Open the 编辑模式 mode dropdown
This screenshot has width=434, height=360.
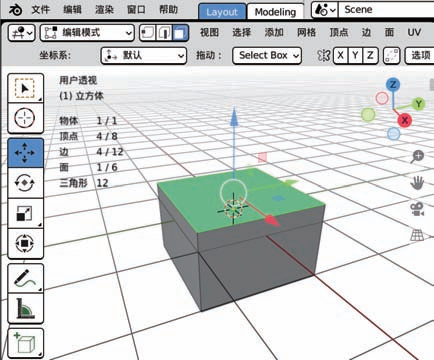coord(87,33)
